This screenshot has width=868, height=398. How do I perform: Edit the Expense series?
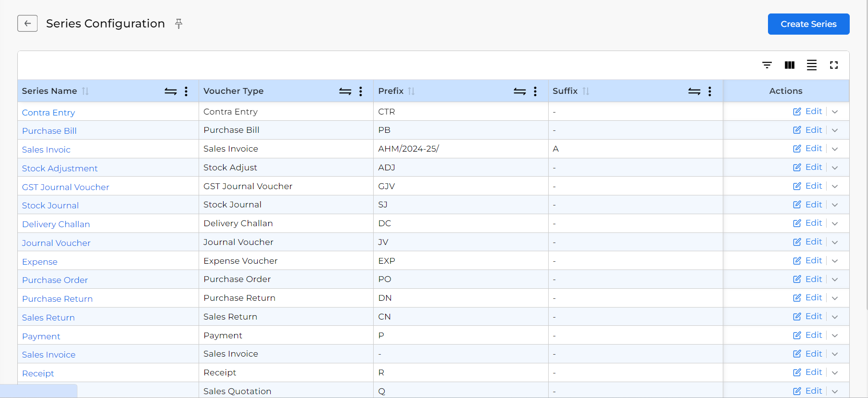coord(807,260)
